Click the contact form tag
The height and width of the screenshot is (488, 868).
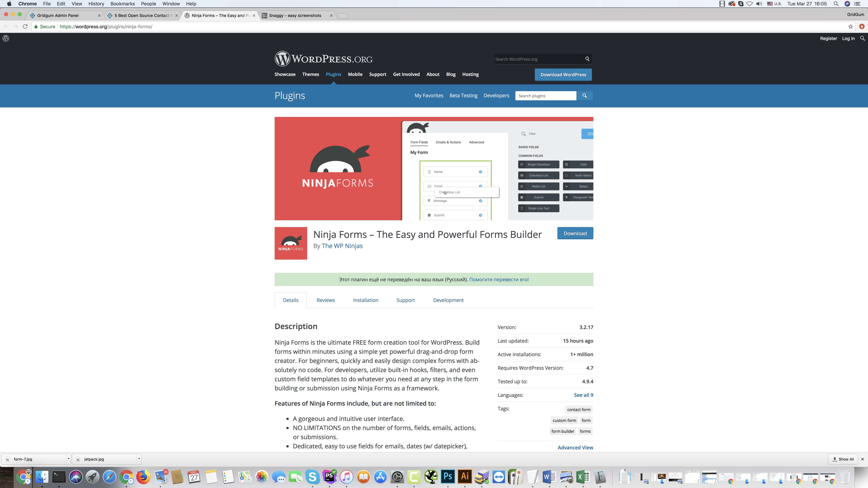point(579,410)
